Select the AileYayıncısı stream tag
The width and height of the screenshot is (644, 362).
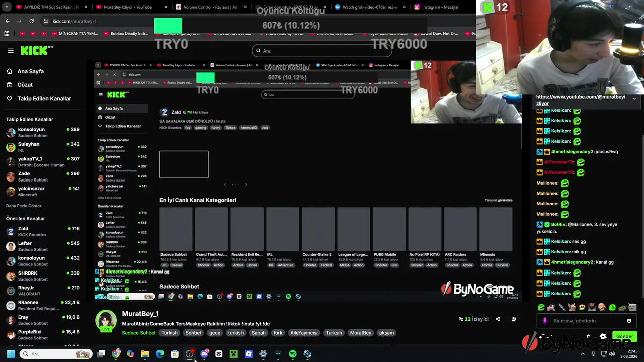[304, 333]
